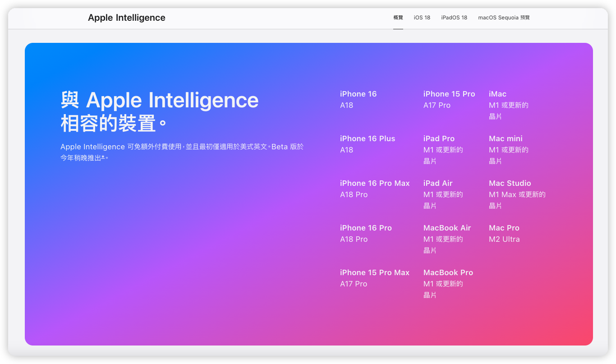The width and height of the screenshot is (616, 364).
Task: Select the Mac mini device name
Action: click(x=506, y=138)
